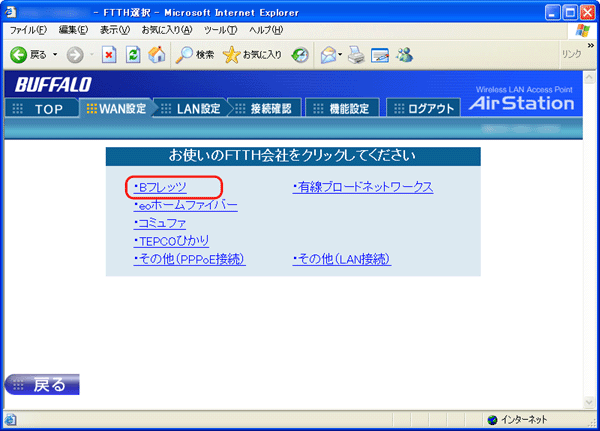Open Favorites (お気に入り) star button
The image size is (600, 431).
coord(252,55)
